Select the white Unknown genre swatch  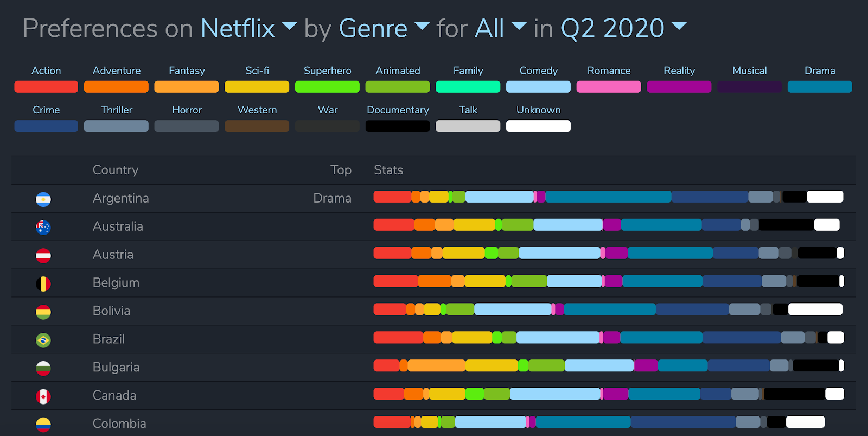[x=538, y=126]
